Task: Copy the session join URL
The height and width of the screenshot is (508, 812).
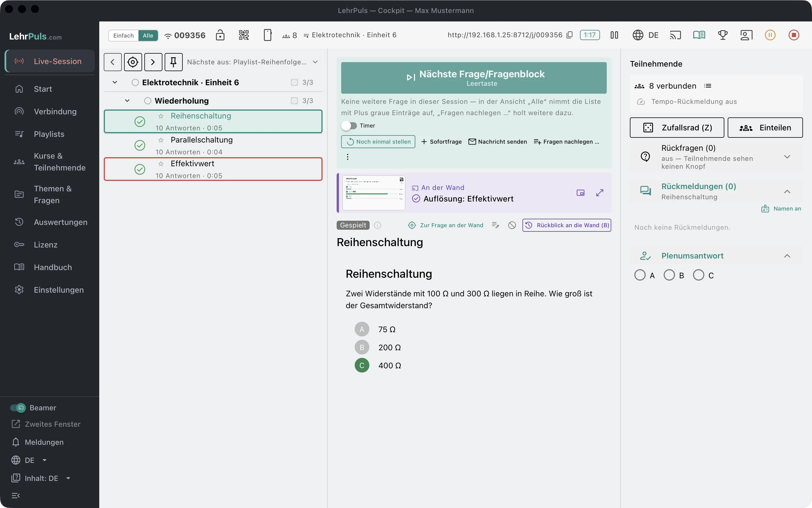Action: [x=570, y=35]
